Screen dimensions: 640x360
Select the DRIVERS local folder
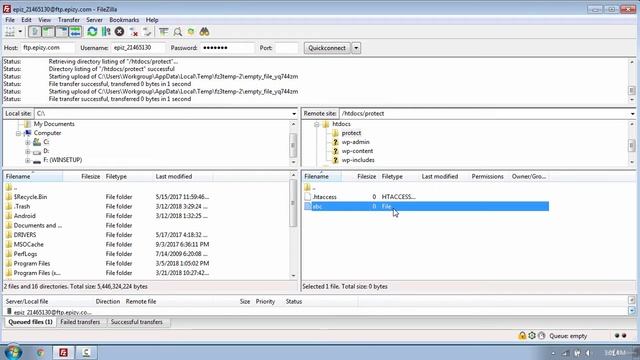coord(25,235)
